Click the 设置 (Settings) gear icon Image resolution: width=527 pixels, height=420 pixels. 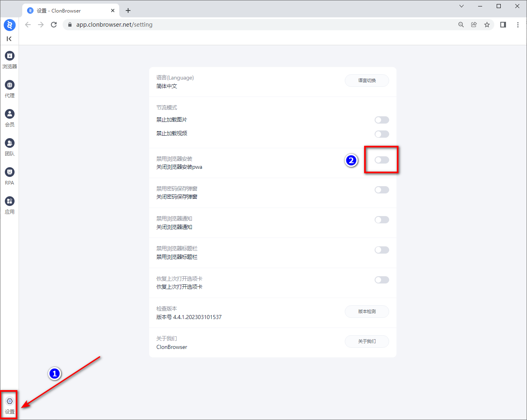(9, 401)
